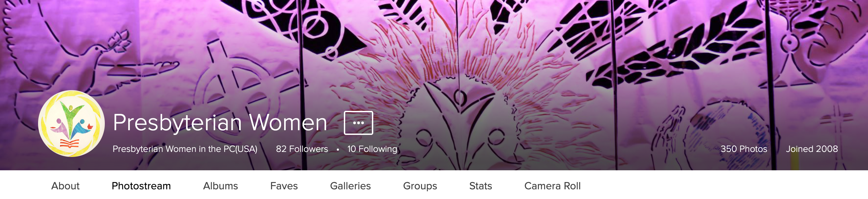Viewport: 868px width, 199px height.
Task: Select the Faves tab
Action: coord(284,186)
